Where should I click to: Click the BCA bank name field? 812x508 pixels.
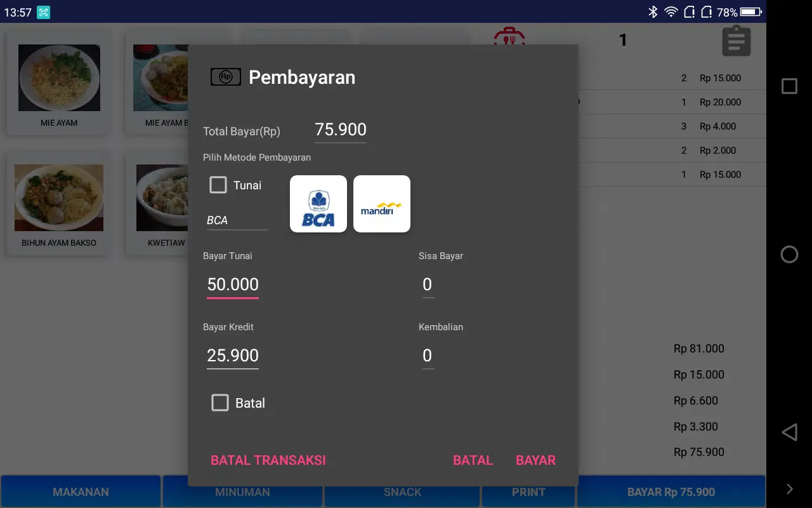coord(237,220)
